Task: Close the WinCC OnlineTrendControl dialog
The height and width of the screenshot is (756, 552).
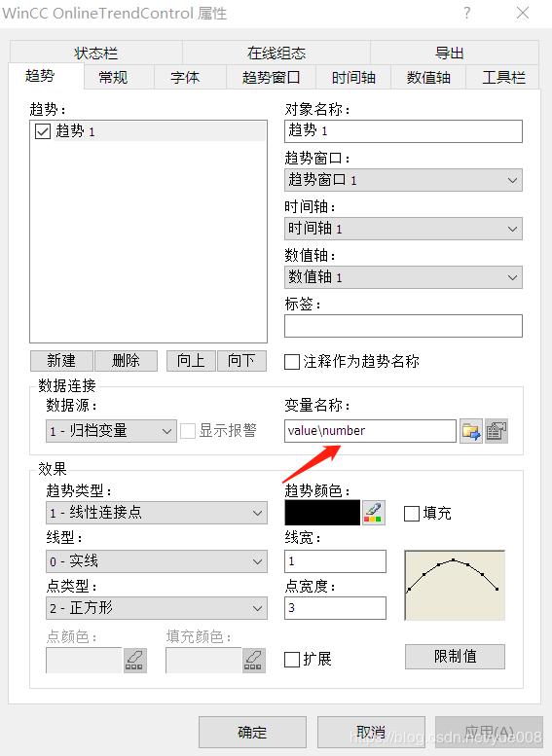Action: pyautogui.click(x=523, y=13)
